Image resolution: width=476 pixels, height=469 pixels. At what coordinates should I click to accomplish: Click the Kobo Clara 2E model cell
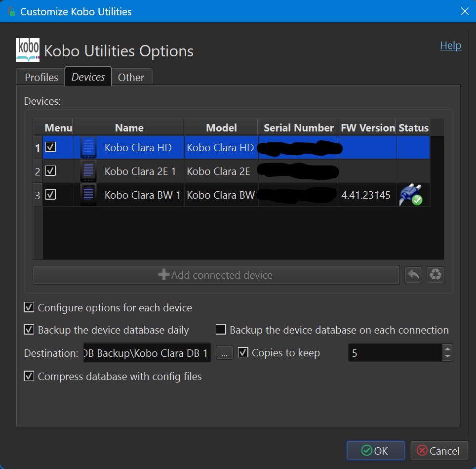pyautogui.click(x=221, y=171)
